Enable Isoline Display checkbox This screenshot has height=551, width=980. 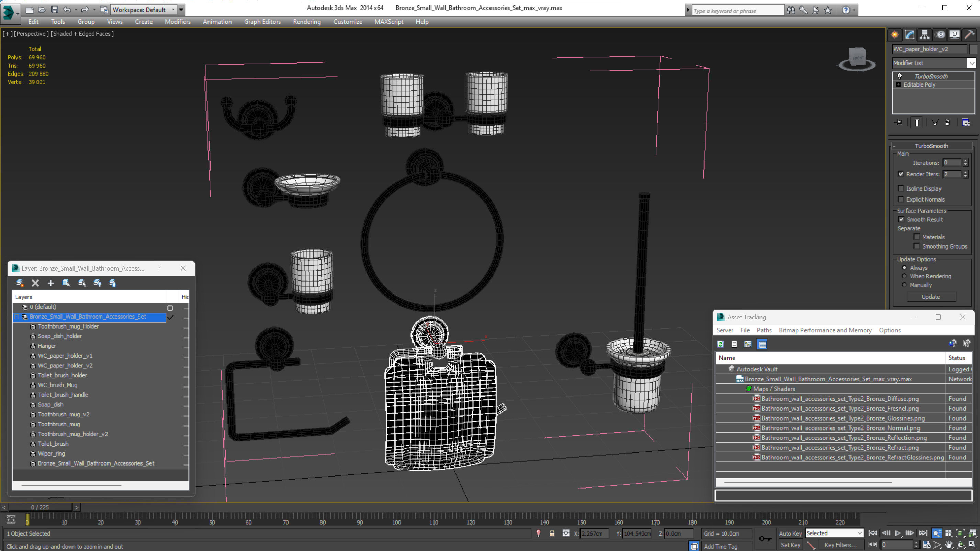point(901,188)
